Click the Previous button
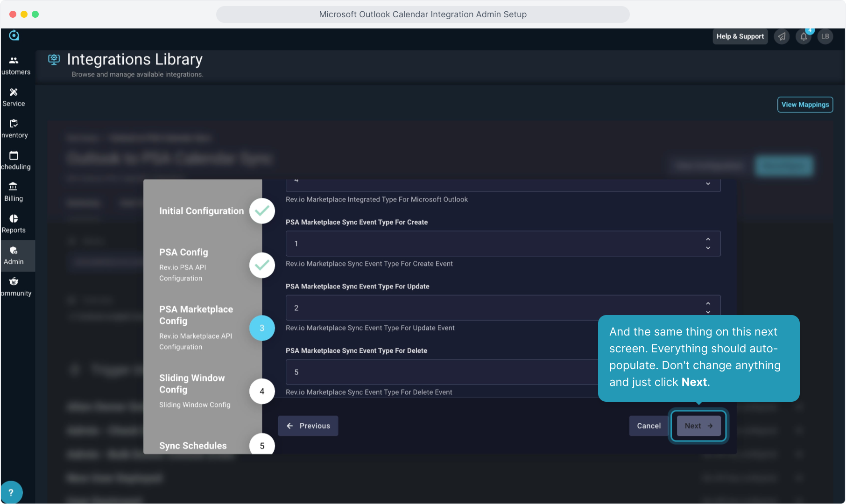The image size is (846, 504). (x=308, y=426)
